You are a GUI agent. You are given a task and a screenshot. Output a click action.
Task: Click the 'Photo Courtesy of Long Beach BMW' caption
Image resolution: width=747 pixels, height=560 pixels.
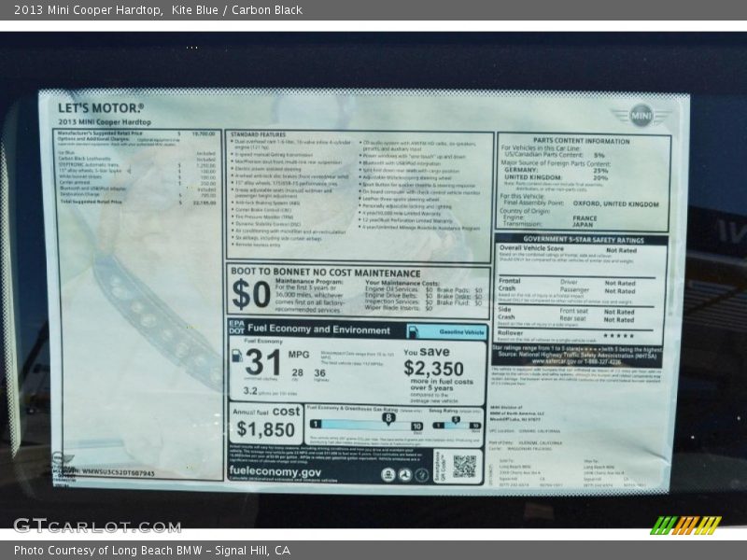152,551
